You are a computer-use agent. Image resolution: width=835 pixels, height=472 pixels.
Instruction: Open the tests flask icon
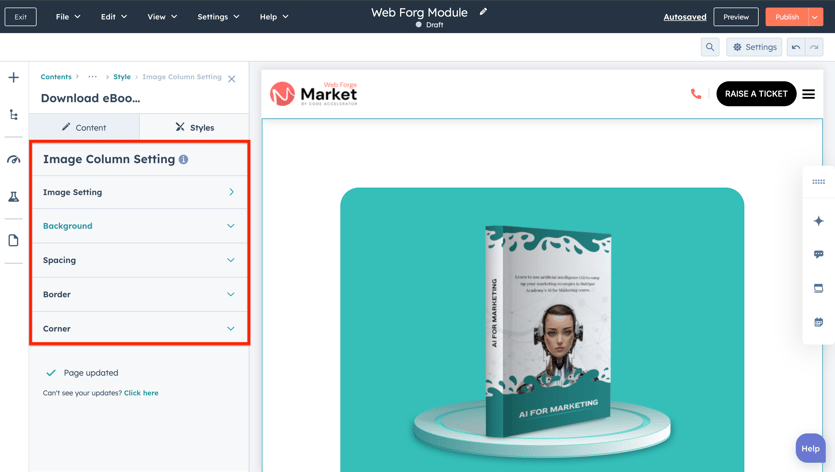14,197
